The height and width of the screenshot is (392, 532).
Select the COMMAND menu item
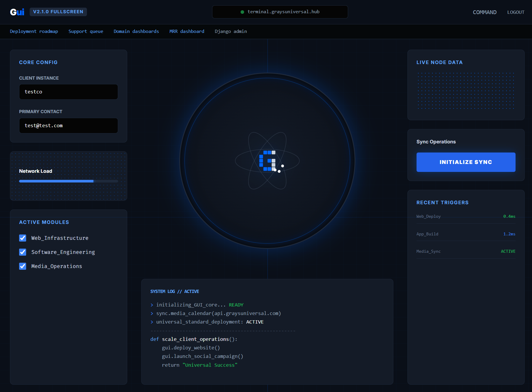point(485,12)
